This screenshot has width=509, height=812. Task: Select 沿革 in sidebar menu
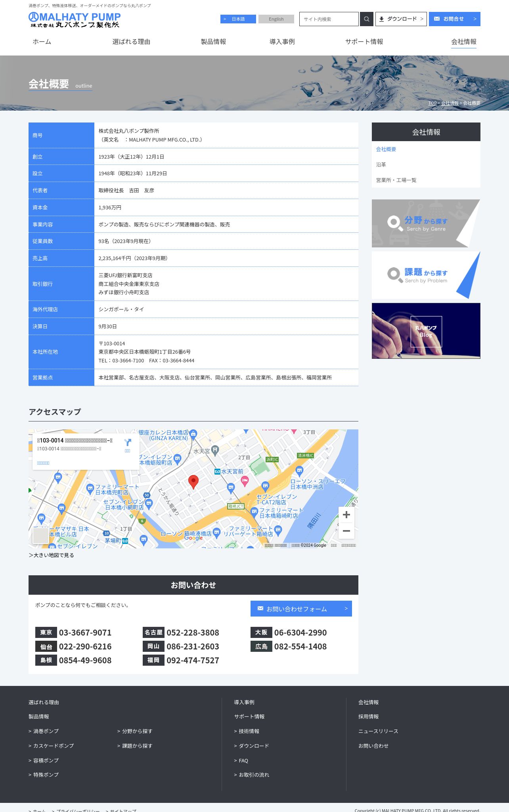click(381, 165)
